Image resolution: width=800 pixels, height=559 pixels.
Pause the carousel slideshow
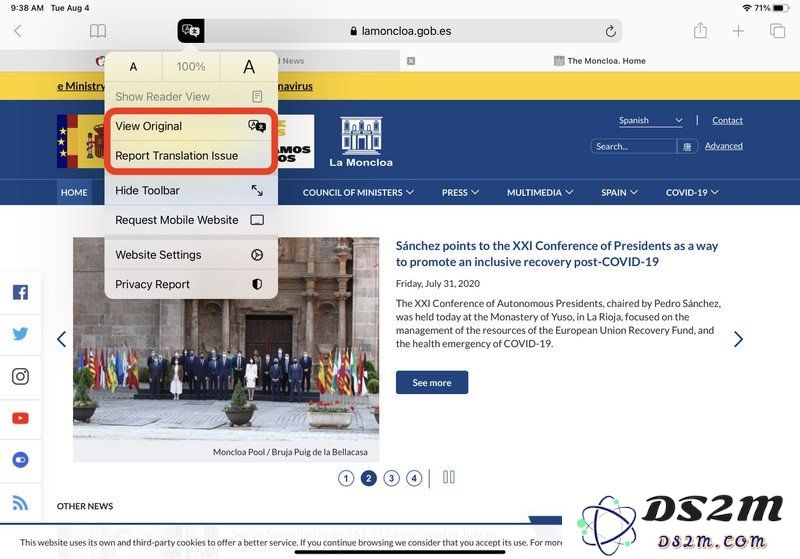tap(448, 477)
